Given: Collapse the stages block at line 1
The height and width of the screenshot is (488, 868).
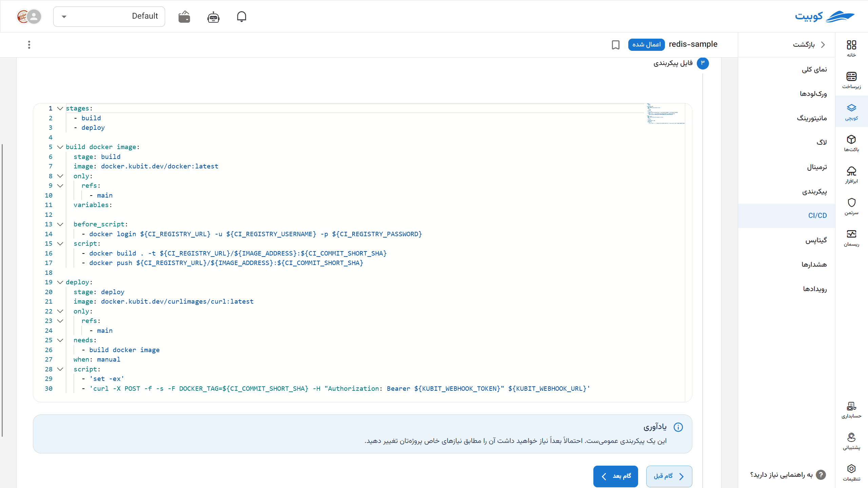Looking at the screenshot, I should point(60,108).
